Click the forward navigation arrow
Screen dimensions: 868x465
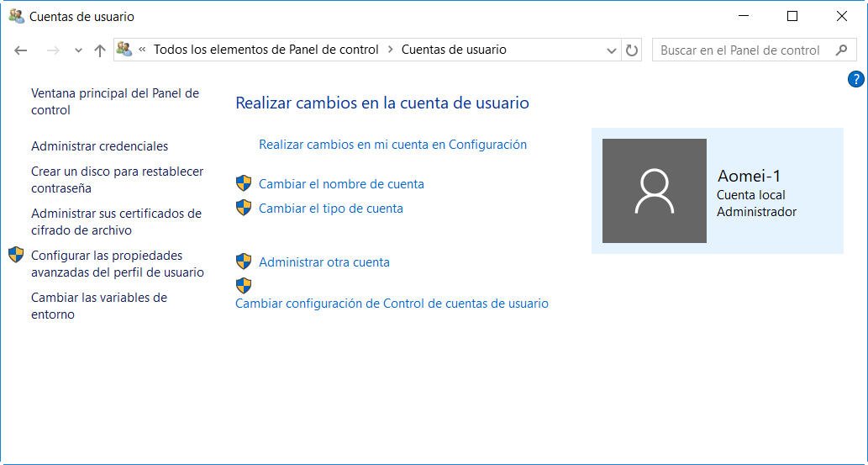coord(53,50)
